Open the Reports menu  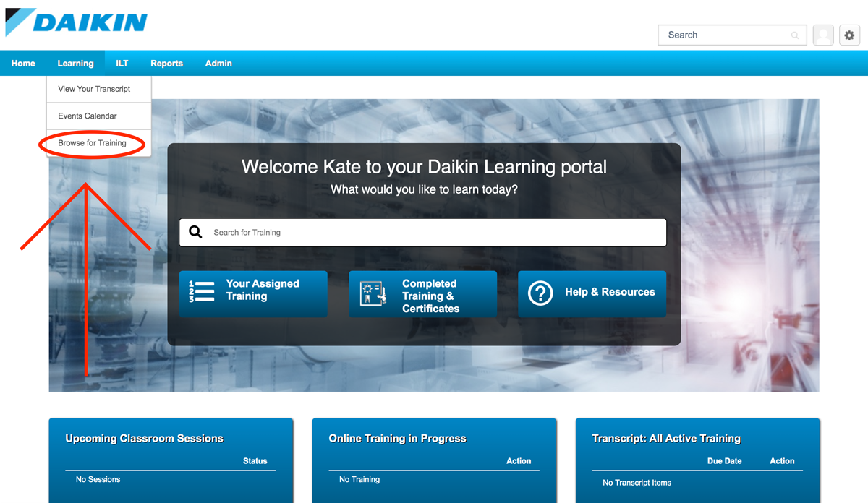(166, 64)
